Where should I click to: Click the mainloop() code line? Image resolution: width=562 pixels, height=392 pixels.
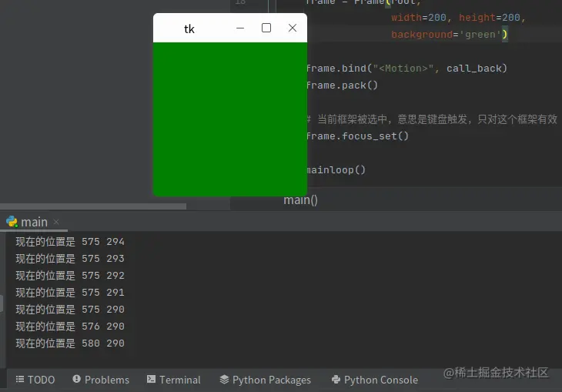[336, 170]
